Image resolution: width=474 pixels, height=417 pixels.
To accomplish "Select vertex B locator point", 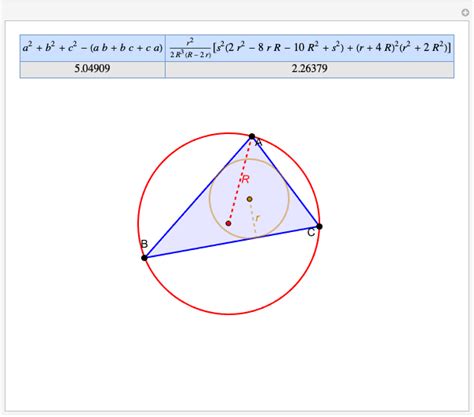I will (x=144, y=258).
